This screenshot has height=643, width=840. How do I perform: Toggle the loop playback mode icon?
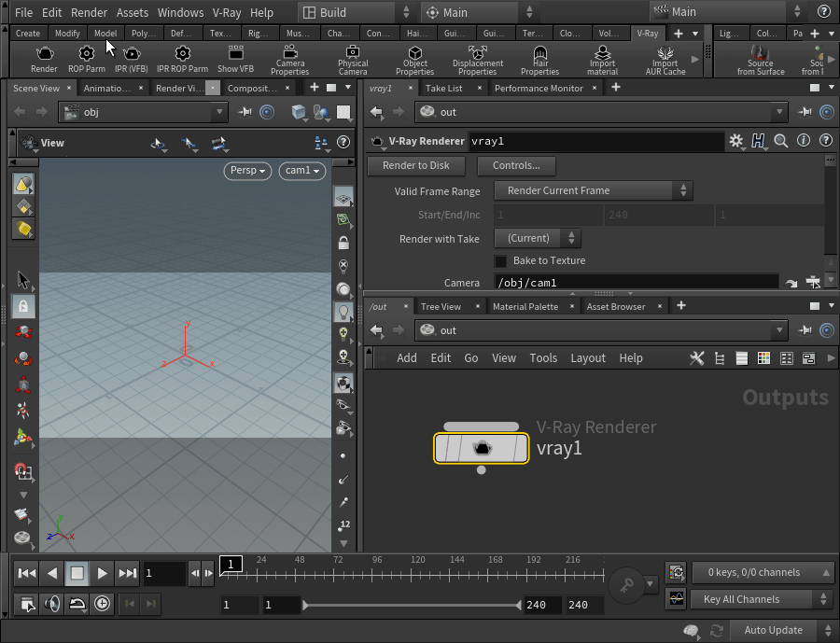[x=77, y=604]
